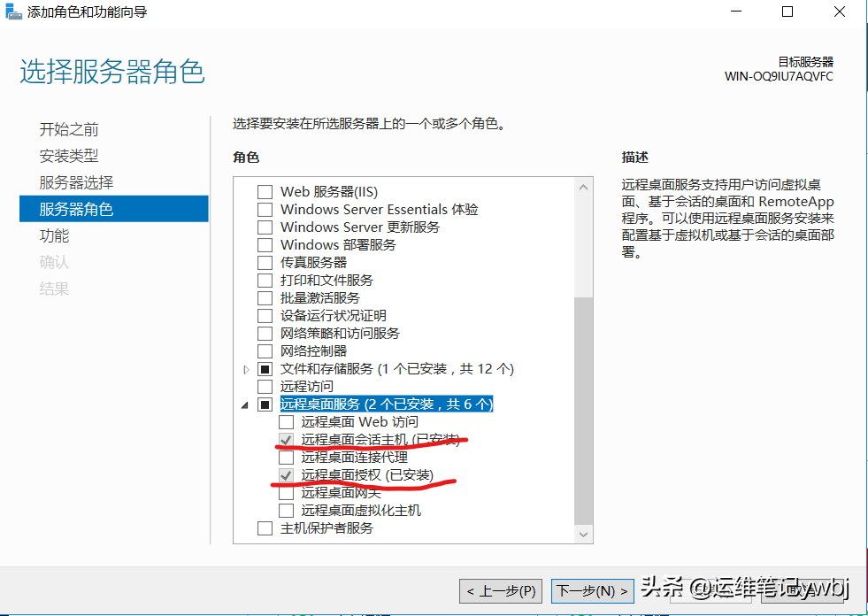Tick the 远程桌面虚拟化主机 checkbox
This screenshot has width=868, height=616.
pos(286,510)
